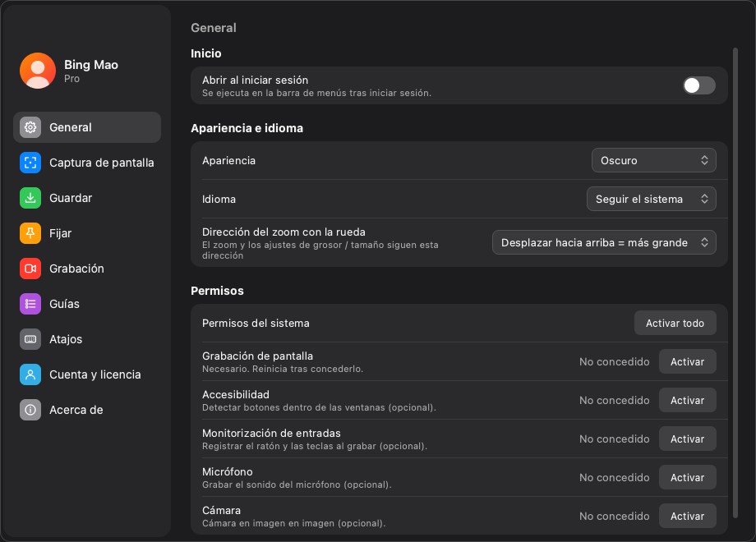This screenshot has height=542, width=756.
Task: Click the Activar todo button
Action: pyautogui.click(x=675, y=324)
